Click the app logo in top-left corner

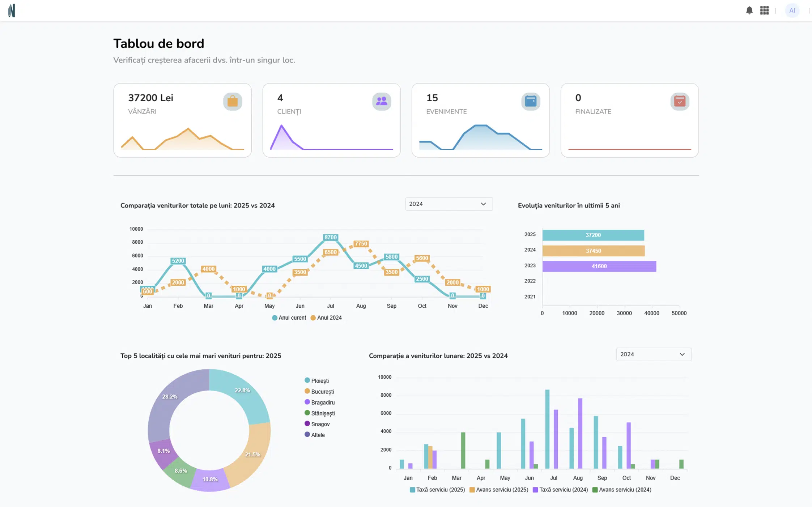pos(12,10)
